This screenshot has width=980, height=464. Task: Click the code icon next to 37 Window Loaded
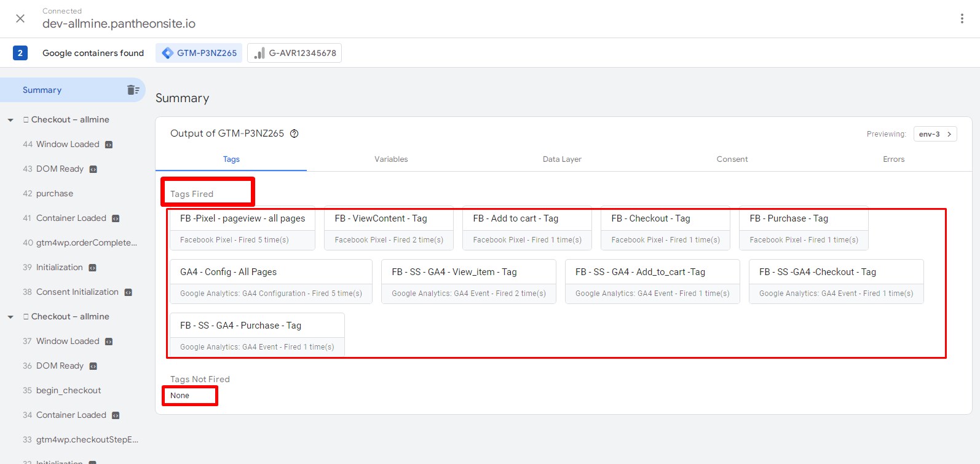click(109, 342)
